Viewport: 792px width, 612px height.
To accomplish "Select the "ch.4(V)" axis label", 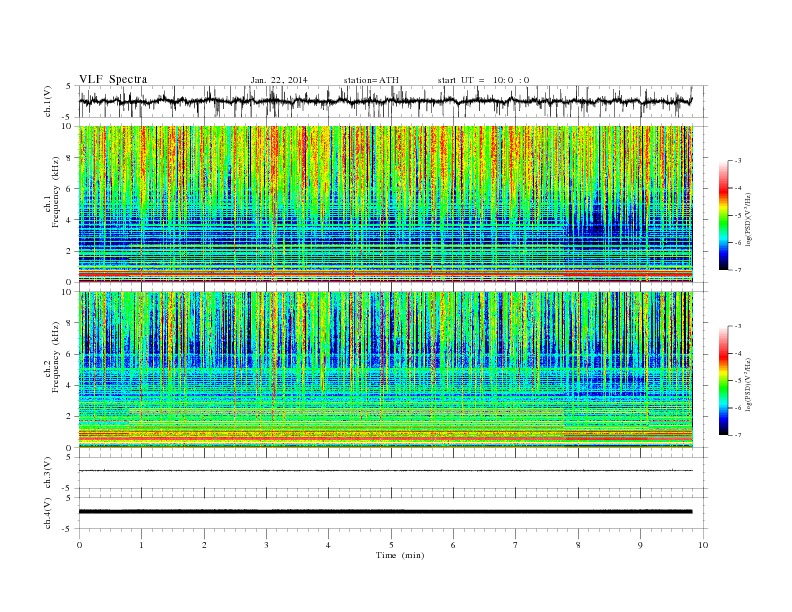I will point(48,513).
